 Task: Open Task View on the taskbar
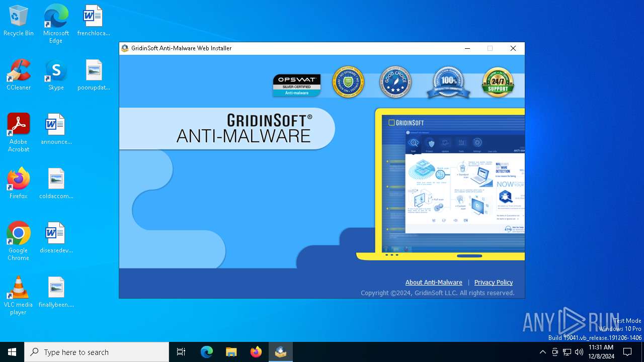pyautogui.click(x=181, y=352)
